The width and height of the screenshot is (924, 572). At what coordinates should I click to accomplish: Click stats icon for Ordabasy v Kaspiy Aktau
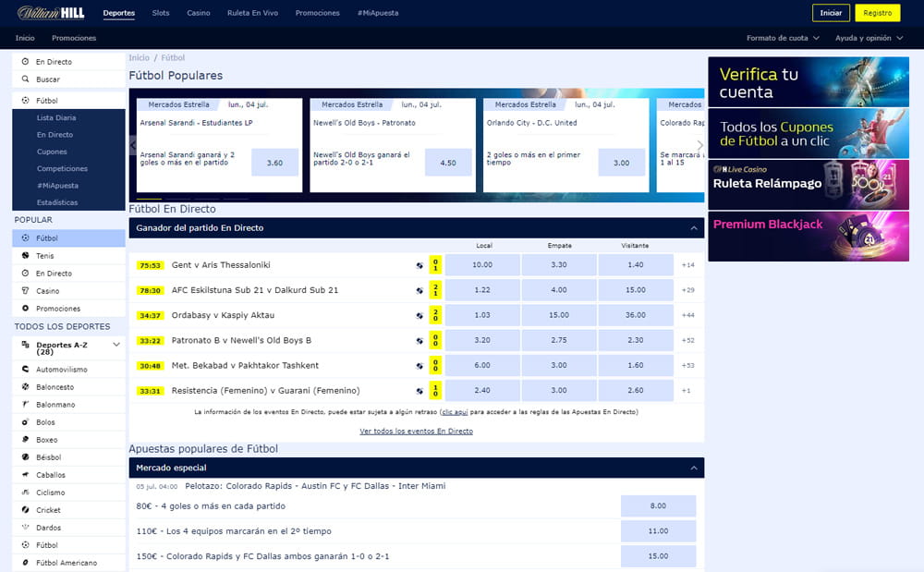click(419, 316)
